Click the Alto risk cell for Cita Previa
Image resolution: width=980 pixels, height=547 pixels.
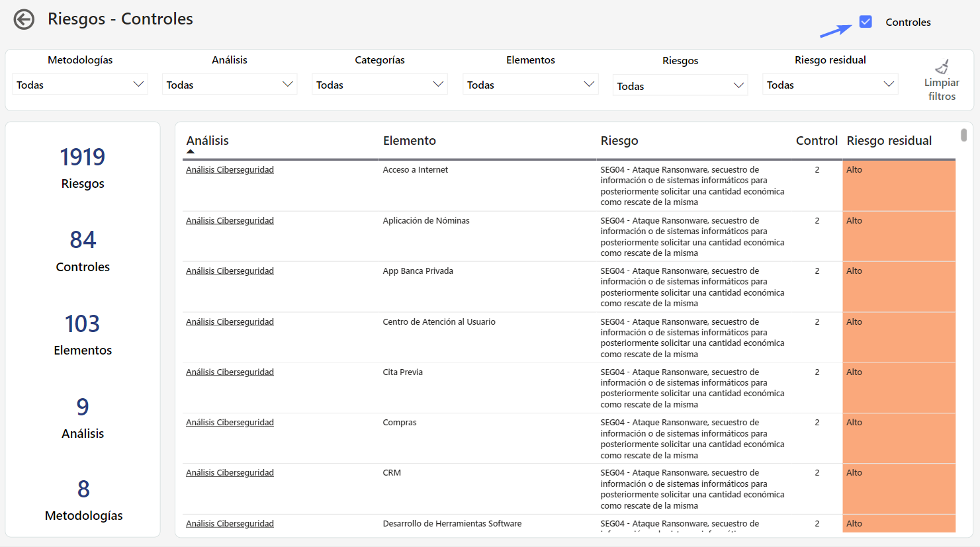pyautogui.click(x=898, y=387)
